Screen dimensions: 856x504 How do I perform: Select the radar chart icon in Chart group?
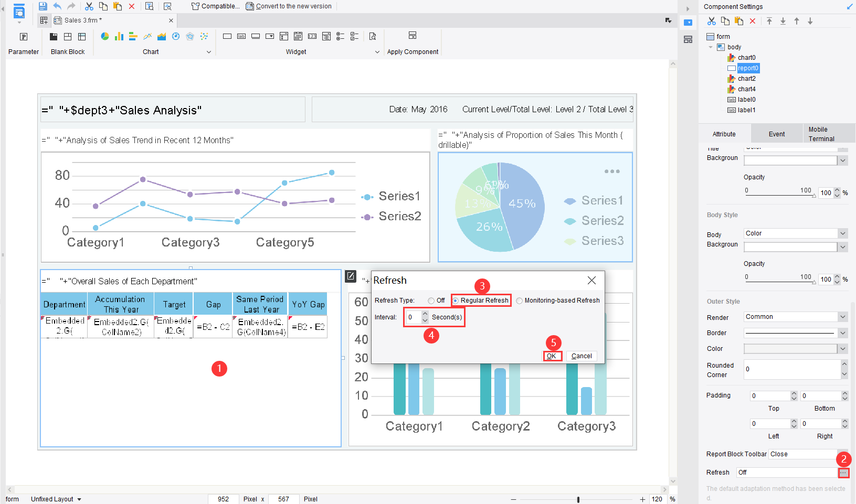coord(190,36)
